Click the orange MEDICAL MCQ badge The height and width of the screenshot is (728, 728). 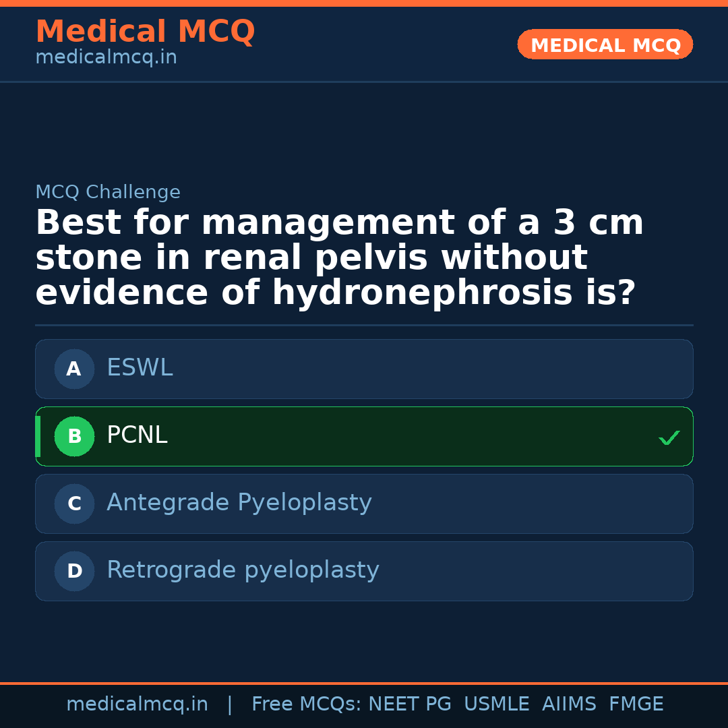(x=605, y=45)
